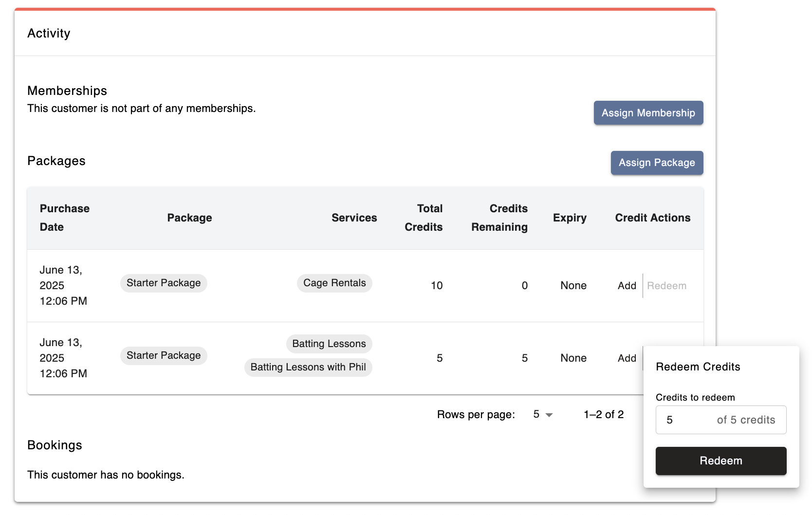Click the Assign Membership button

pos(648,113)
